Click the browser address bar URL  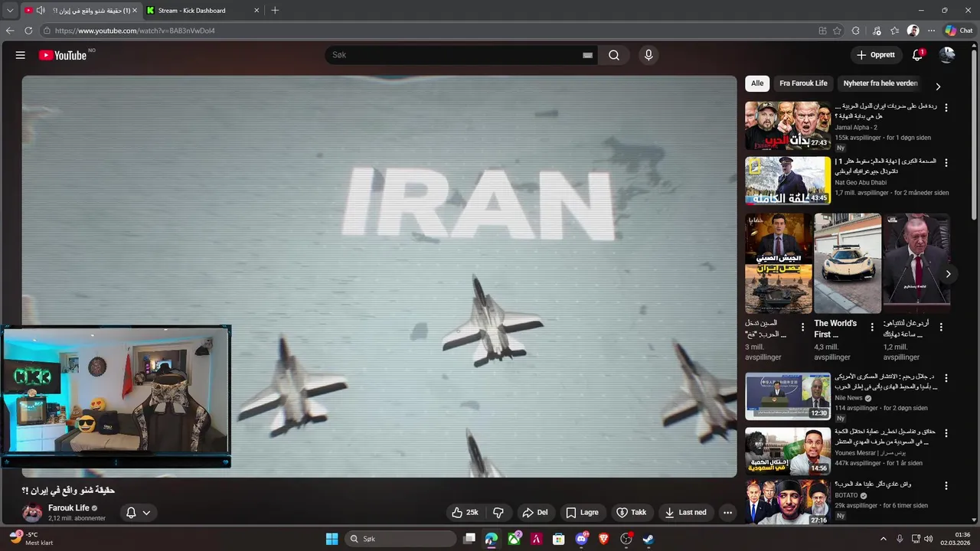(135, 31)
